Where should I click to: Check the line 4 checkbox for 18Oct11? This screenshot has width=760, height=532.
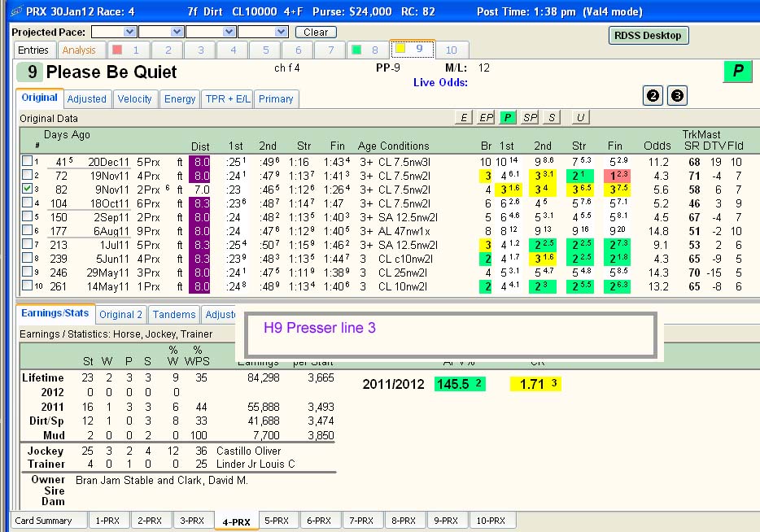coord(27,203)
